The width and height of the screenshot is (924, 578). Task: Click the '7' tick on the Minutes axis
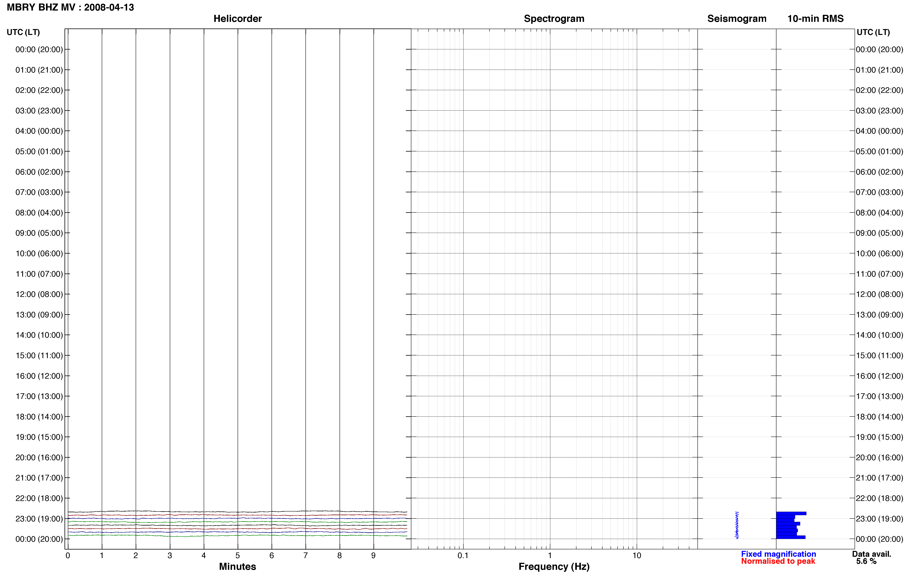(306, 555)
